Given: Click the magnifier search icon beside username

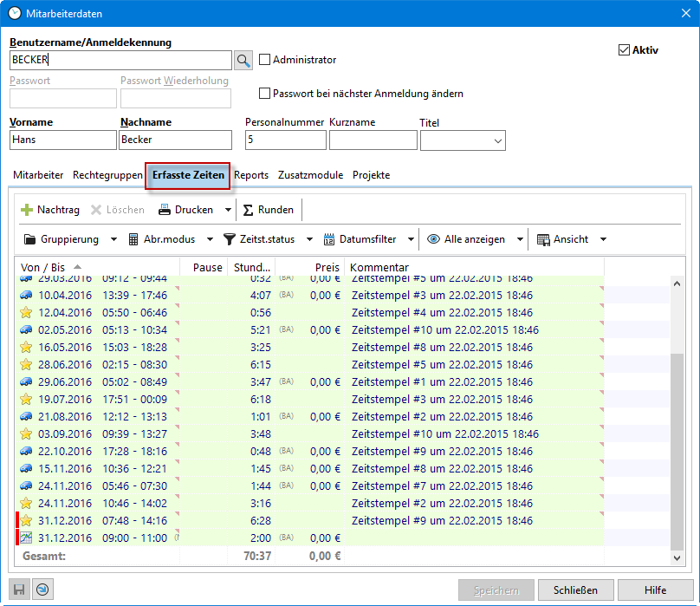Looking at the screenshot, I should [243, 60].
